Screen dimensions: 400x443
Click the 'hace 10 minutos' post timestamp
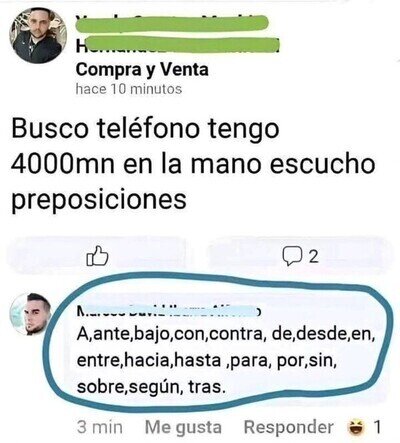[129, 89]
